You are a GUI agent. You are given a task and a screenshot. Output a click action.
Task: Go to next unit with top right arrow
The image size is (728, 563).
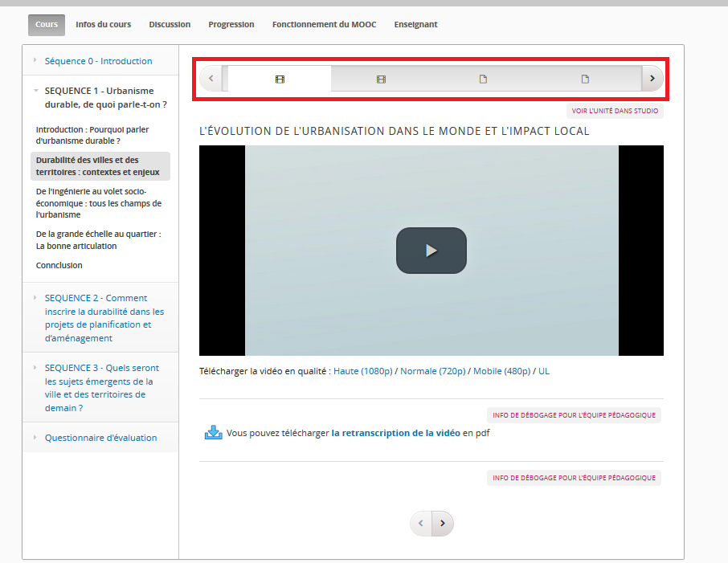coord(652,79)
